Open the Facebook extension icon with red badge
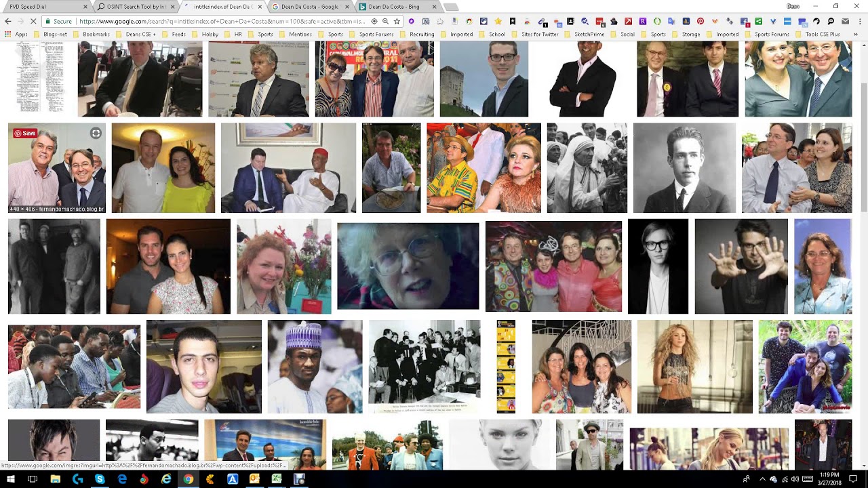Image resolution: width=868 pixels, height=488 pixels. 745,22
